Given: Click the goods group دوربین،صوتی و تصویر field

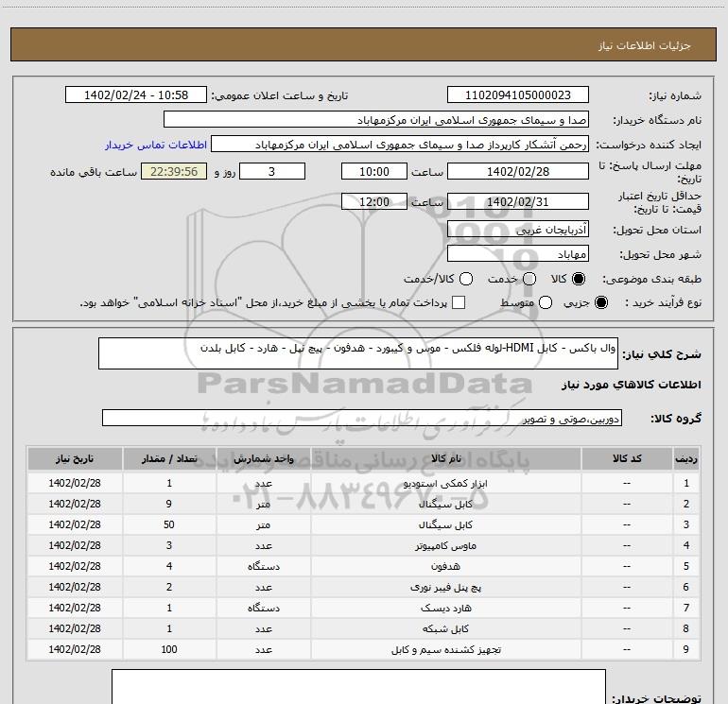Looking at the screenshot, I should pos(362,418).
